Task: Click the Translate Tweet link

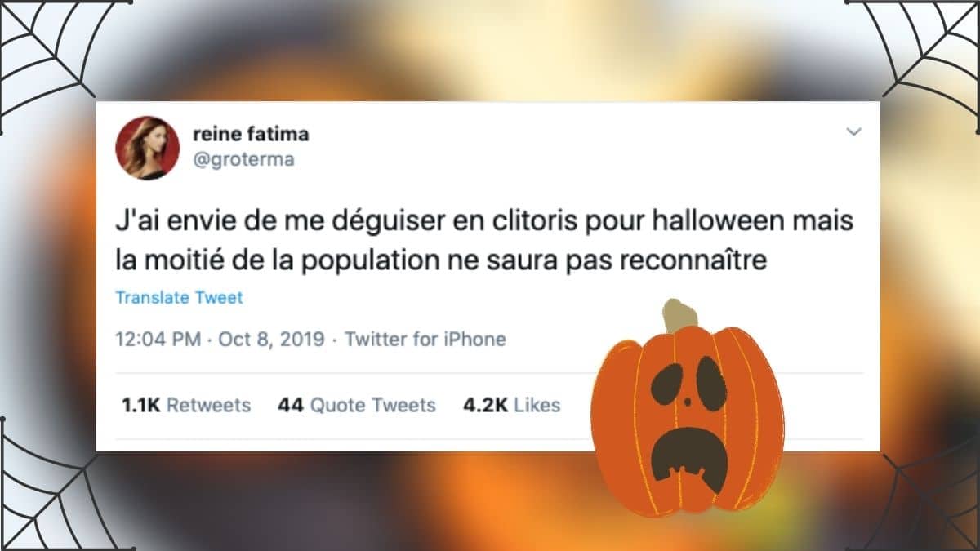Action: click(179, 298)
